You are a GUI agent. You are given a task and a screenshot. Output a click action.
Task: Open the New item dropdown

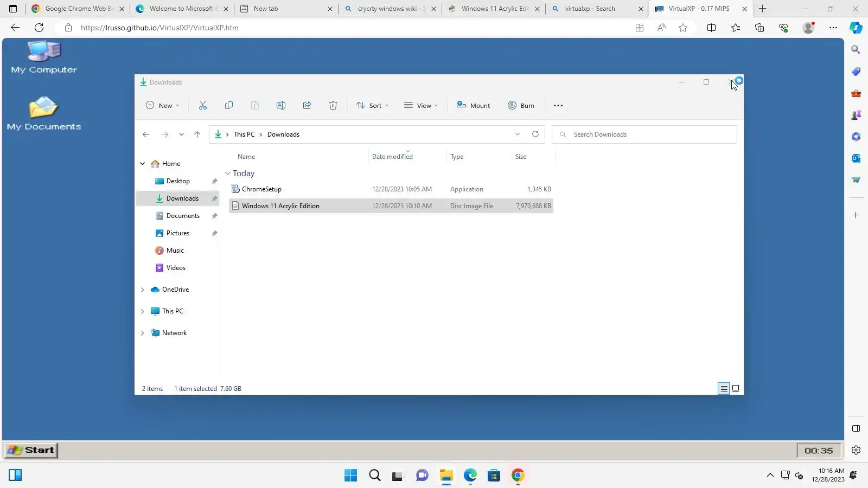162,105
